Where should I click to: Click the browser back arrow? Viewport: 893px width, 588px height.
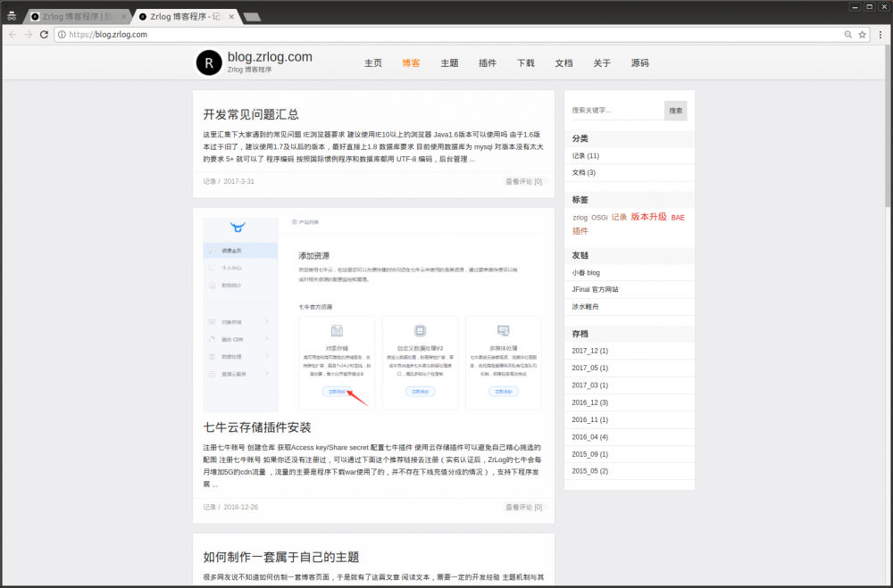pos(13,35)
